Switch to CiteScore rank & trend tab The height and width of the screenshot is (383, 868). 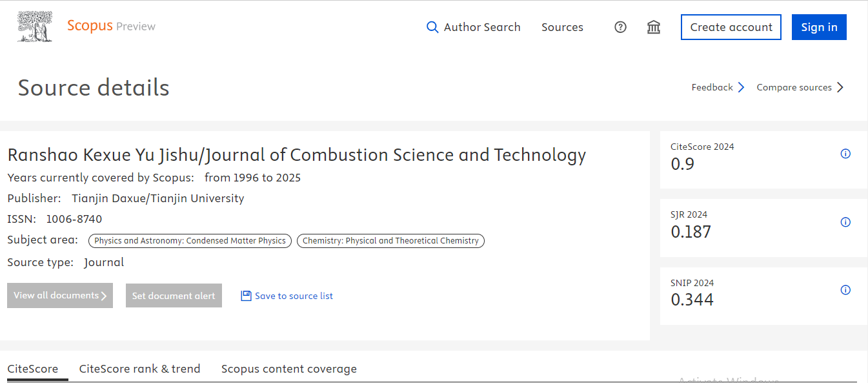(139, 369)
